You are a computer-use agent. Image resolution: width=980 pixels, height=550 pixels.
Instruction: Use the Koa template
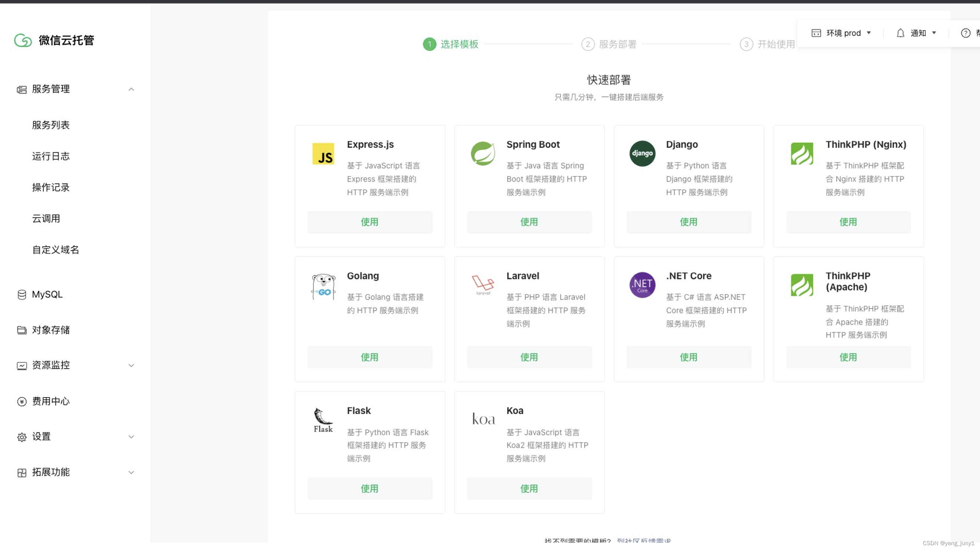pos(529,488)
